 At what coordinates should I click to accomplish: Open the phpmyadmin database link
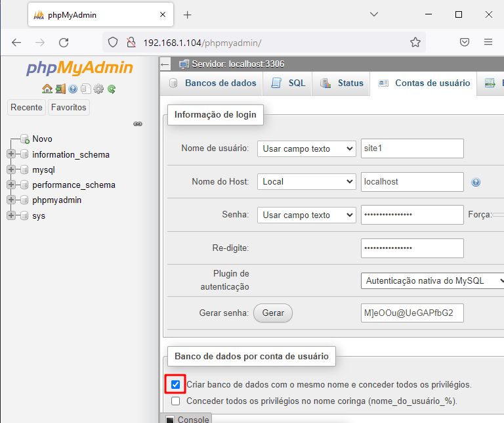click(x=56, y=200)
